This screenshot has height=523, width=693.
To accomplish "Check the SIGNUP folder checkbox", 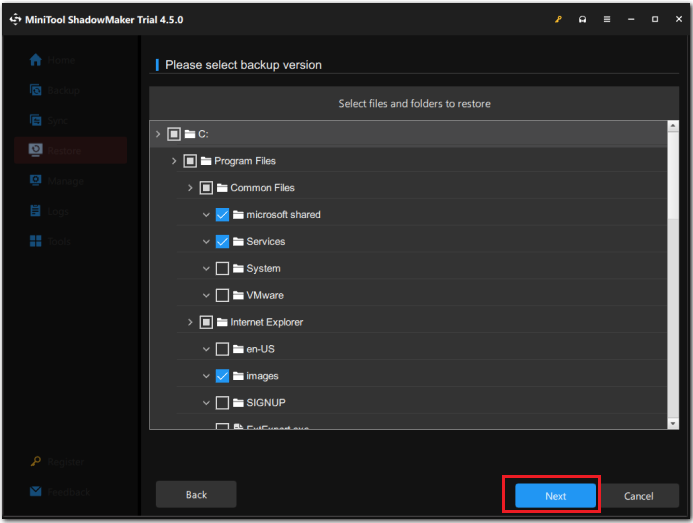I will 222,403.
